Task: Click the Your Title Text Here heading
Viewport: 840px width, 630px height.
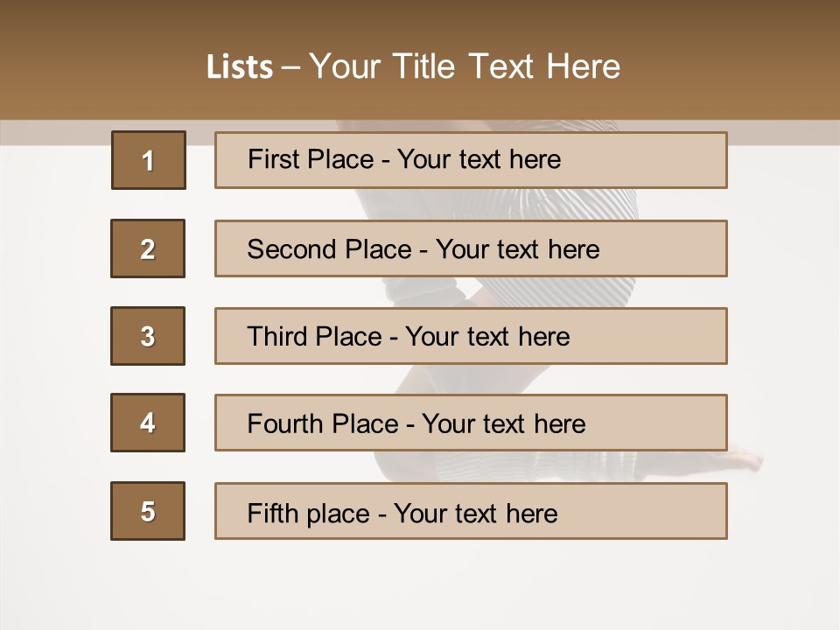Action: click(x=465, y=67)
